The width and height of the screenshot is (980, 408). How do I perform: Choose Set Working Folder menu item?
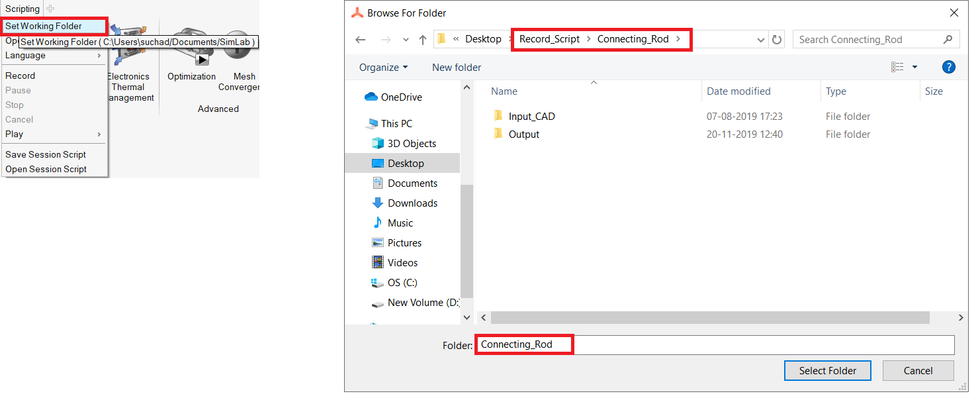point(54,26)
